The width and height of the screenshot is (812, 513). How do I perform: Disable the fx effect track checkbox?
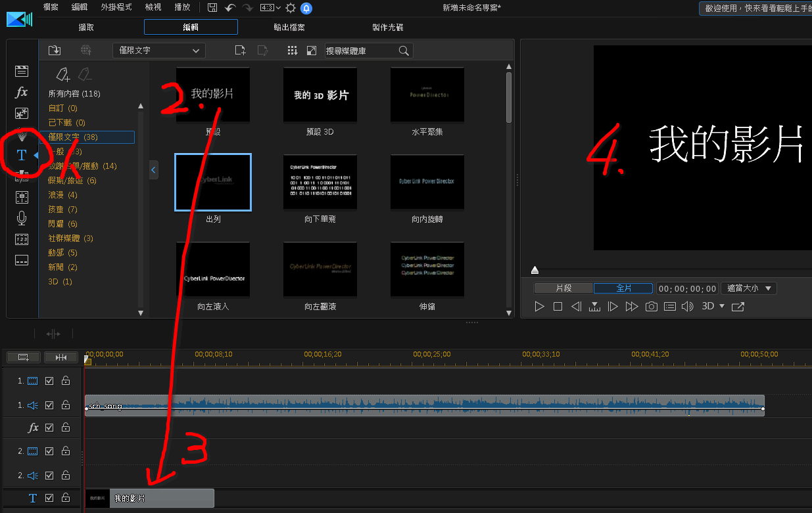pyautogui.click(x=49, y=427)
